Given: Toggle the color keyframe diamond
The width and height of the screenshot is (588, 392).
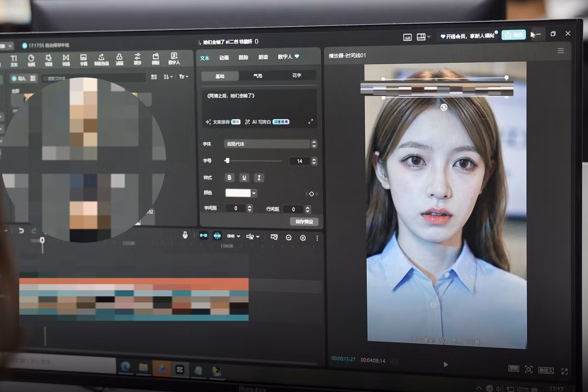Looking at the screenshot, I should click(x=311, y=194).
